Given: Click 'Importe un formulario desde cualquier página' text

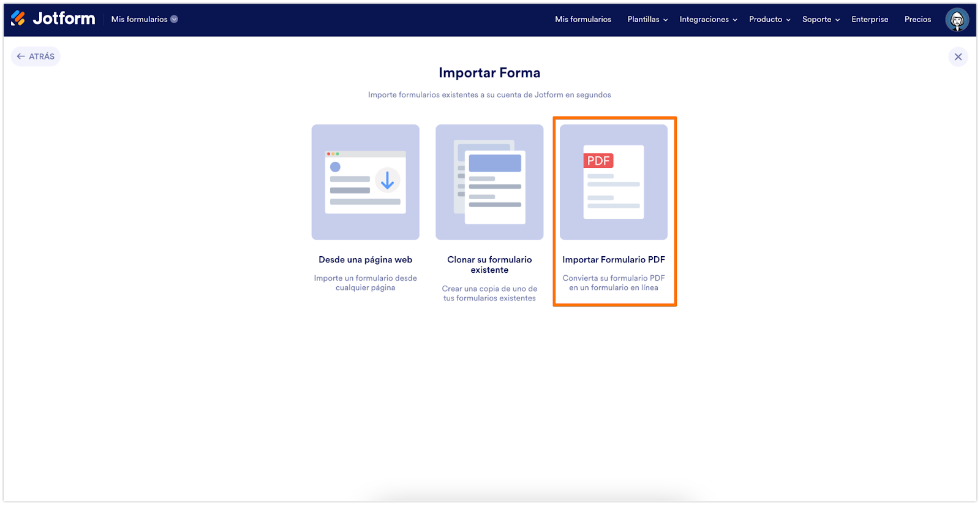Looking at the screenshot, I should click(366, 283).
